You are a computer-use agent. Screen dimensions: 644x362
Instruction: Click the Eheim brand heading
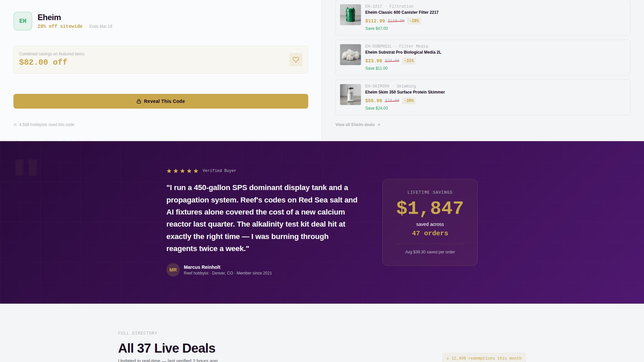[49, 17]
